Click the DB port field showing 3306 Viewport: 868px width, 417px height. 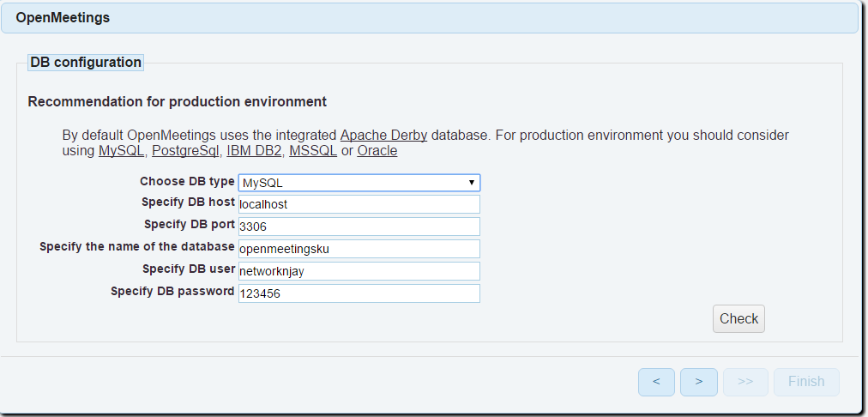(x=359, y=227)
